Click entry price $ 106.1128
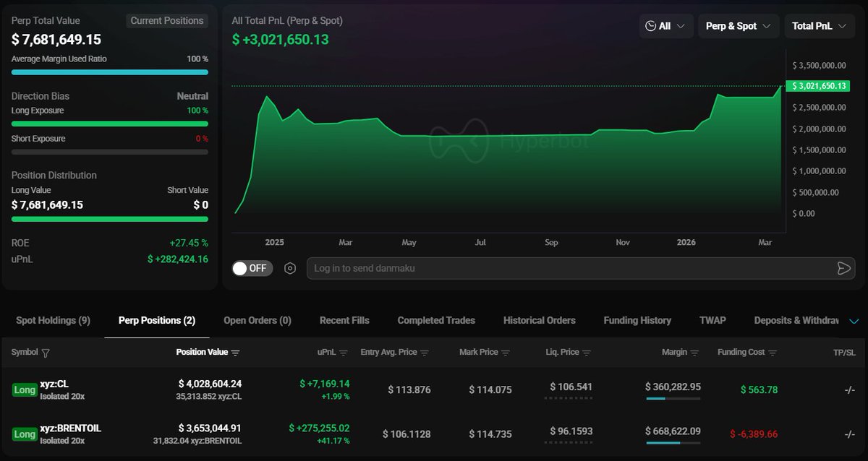The width and height of the screenshot is (868, 461). pyautogui.click(x=407, y=434)
